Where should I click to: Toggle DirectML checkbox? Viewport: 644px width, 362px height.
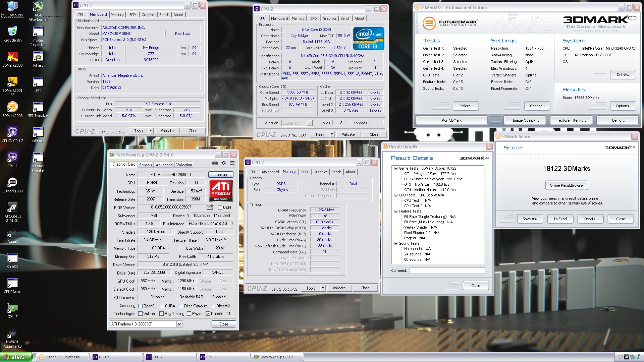pyautogui.click(x=213, y=306)
